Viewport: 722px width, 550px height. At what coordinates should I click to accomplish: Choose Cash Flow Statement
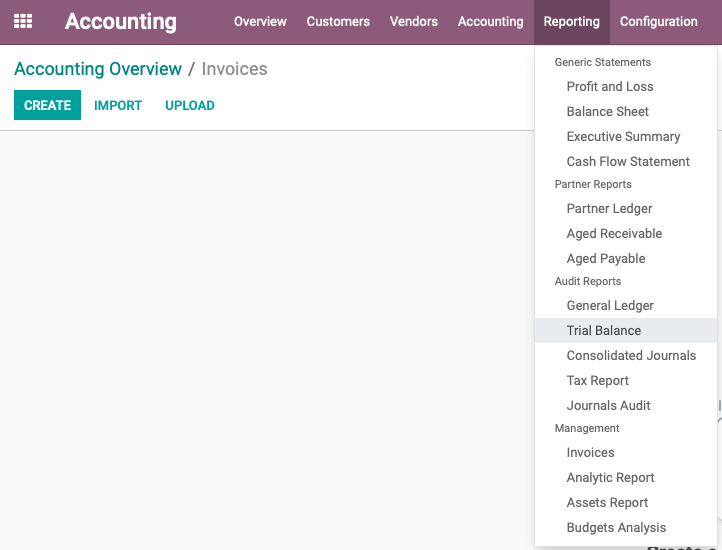click(626, 162)
